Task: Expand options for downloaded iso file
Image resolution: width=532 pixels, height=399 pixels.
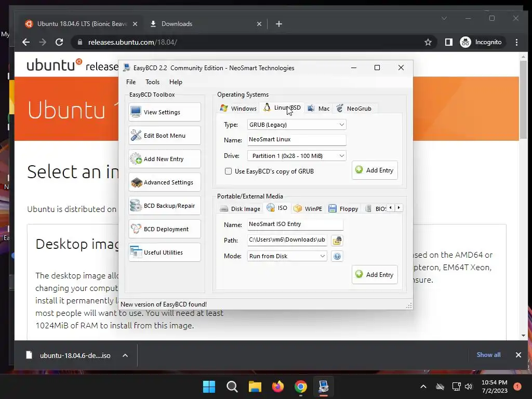Action: pyautogui.click(x=125, y=355)
